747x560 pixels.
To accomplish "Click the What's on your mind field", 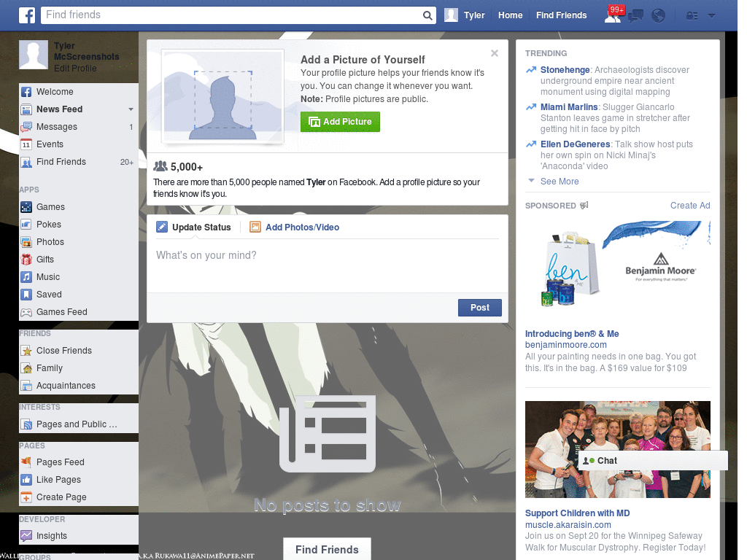I will tap(328, 265).
